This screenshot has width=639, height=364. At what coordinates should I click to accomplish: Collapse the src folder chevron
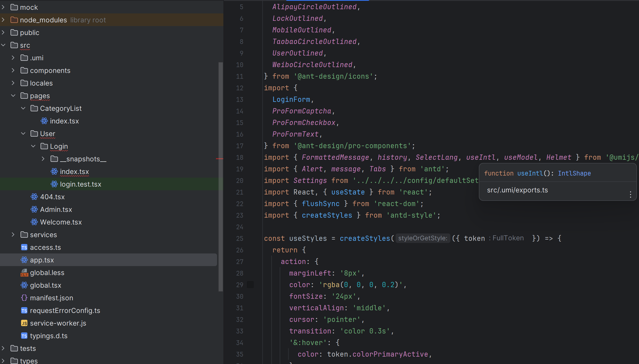pos(3,45)
